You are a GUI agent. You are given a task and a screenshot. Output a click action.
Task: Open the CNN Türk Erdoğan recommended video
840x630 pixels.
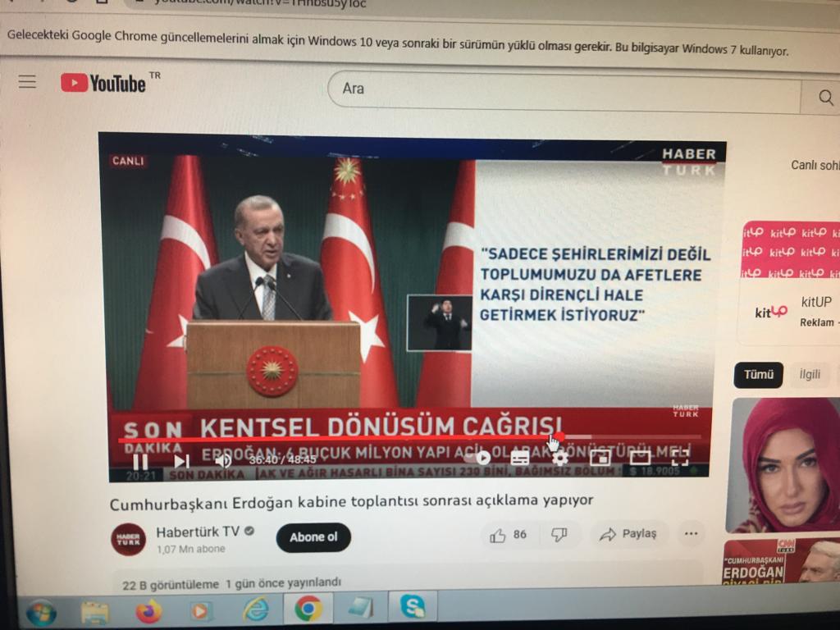click(x=782, y=561)
